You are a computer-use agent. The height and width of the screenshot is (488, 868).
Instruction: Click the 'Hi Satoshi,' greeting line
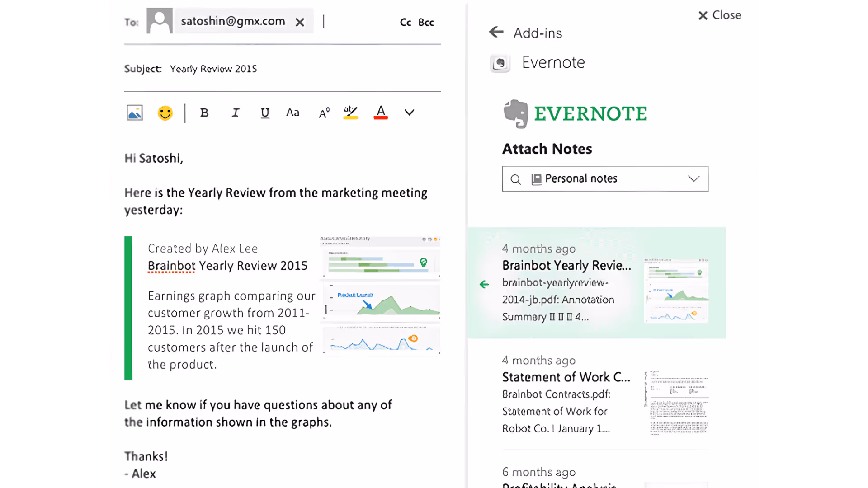click(154, 158)
